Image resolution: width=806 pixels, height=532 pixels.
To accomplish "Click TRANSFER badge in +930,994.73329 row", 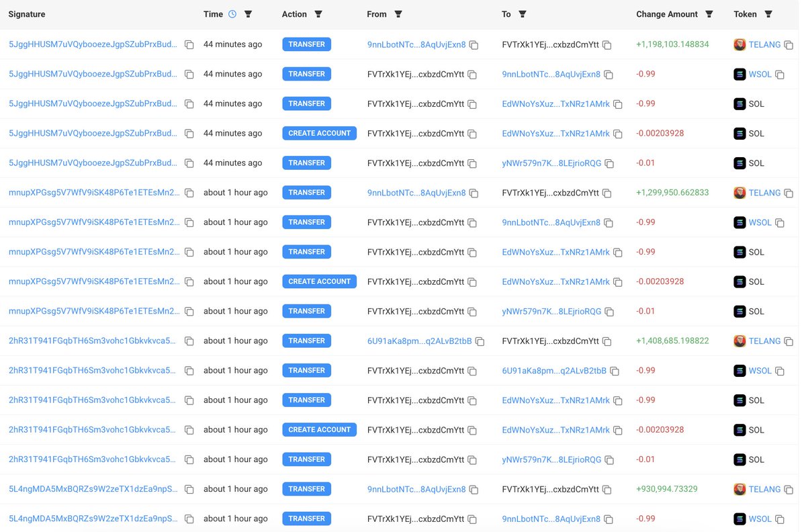I will 306,489.
